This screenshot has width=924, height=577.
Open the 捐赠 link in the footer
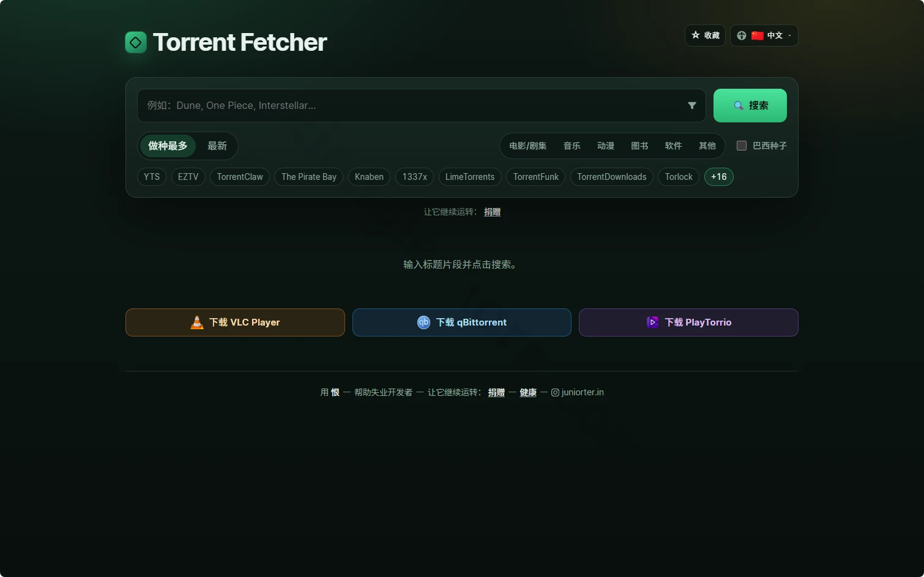pyautogui.click(x=496, y=393)
